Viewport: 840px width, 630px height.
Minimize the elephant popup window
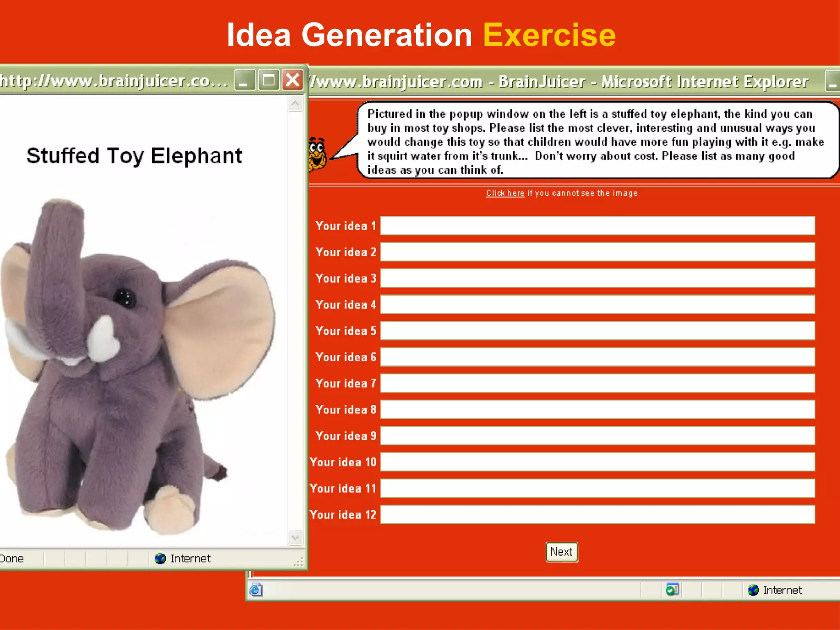245,80
